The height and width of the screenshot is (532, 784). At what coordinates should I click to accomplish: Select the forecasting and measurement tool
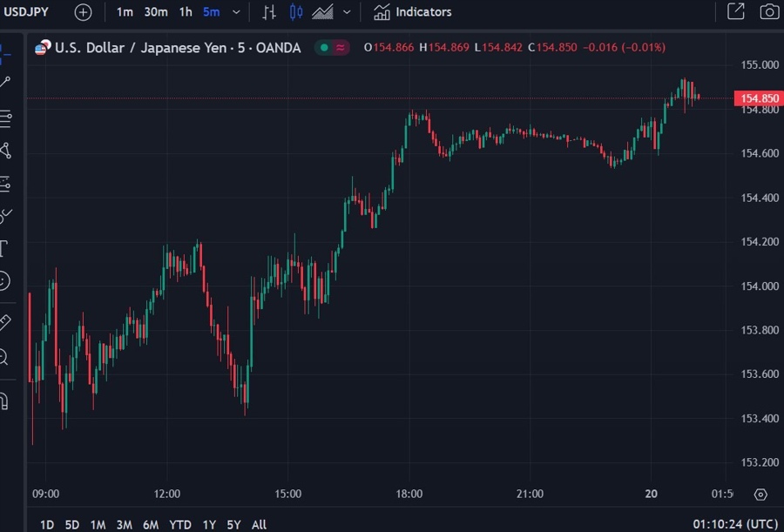pos(5,184)
